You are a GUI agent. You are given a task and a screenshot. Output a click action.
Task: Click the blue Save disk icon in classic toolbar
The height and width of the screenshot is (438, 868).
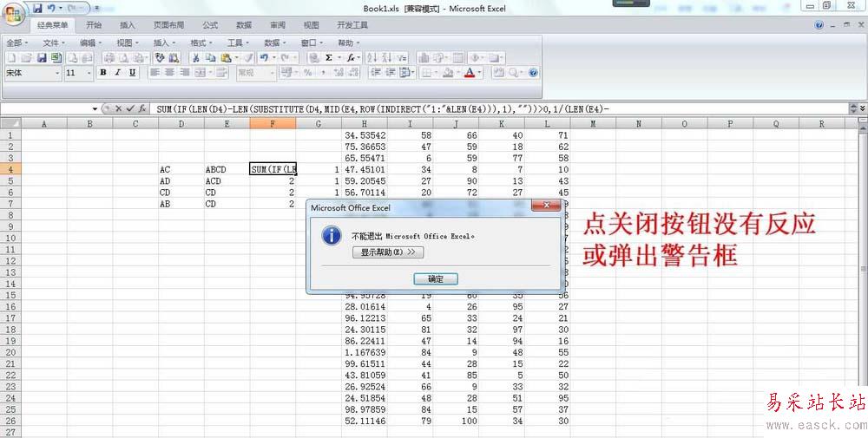42,57
